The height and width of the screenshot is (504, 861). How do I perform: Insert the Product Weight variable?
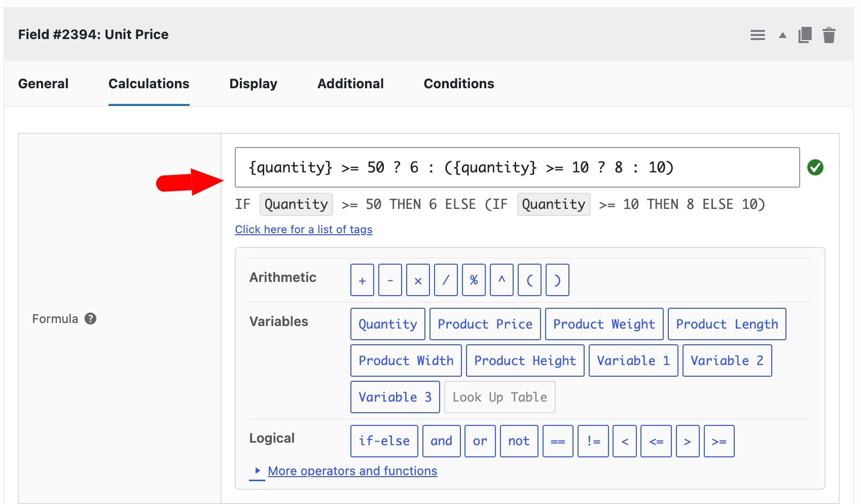(x=604, y=324)
